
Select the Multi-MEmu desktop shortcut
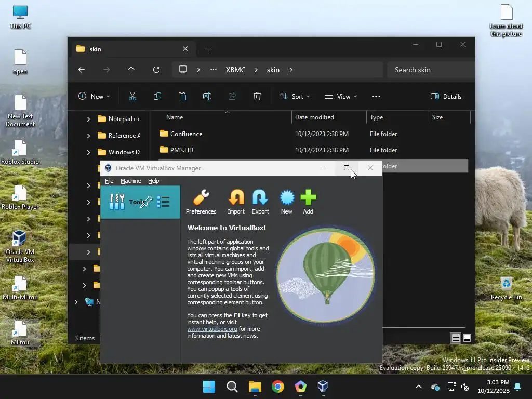[20, 288]
